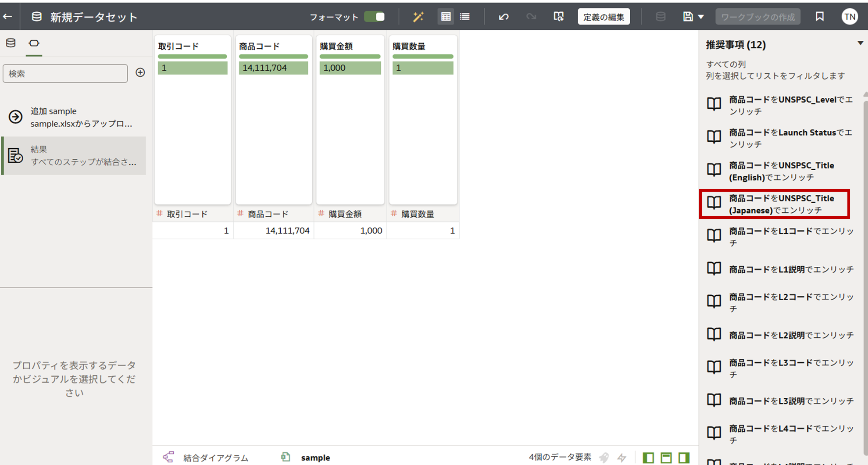Click the 1,000 green value bar
This screenshot has height=465, width=868.
(350, 68)
